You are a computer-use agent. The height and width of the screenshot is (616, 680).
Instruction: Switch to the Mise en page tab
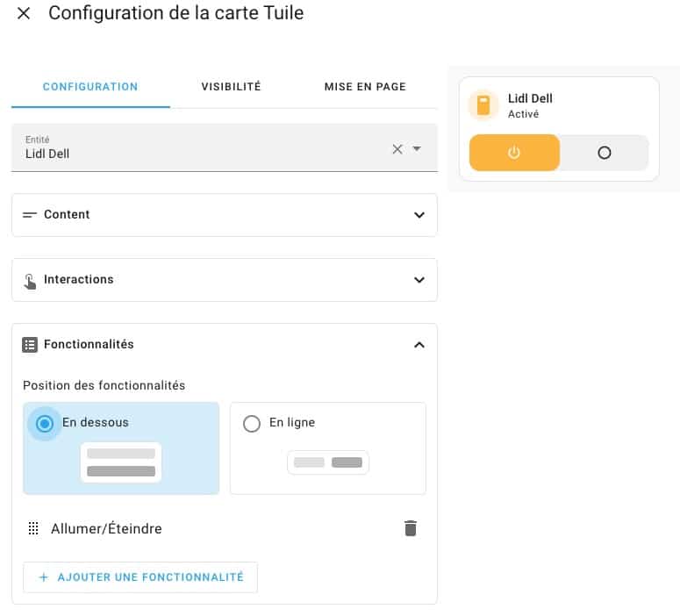[x=365, y=87]
